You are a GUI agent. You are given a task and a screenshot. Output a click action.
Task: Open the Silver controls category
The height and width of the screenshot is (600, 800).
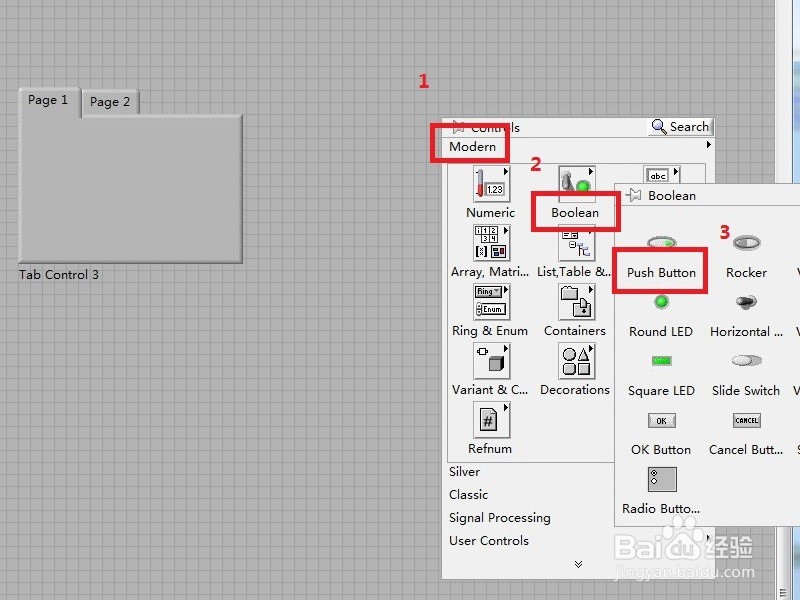(464, 471)
